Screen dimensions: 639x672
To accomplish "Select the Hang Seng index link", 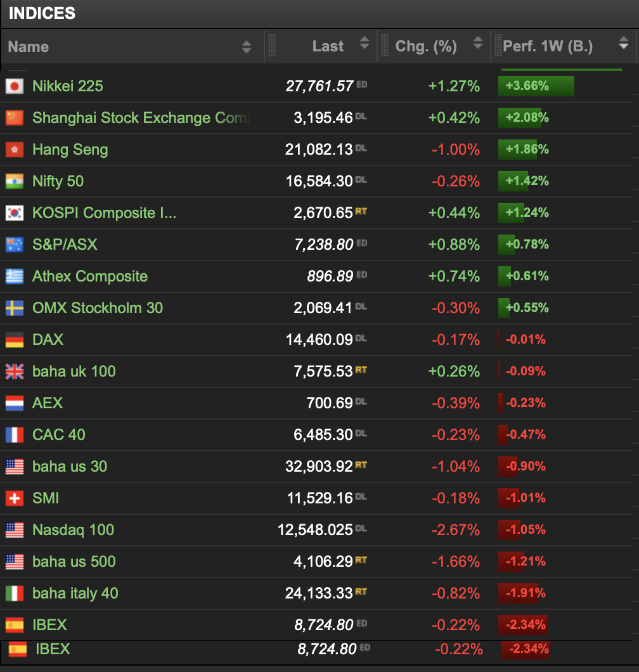I will [x=70, y=150].
